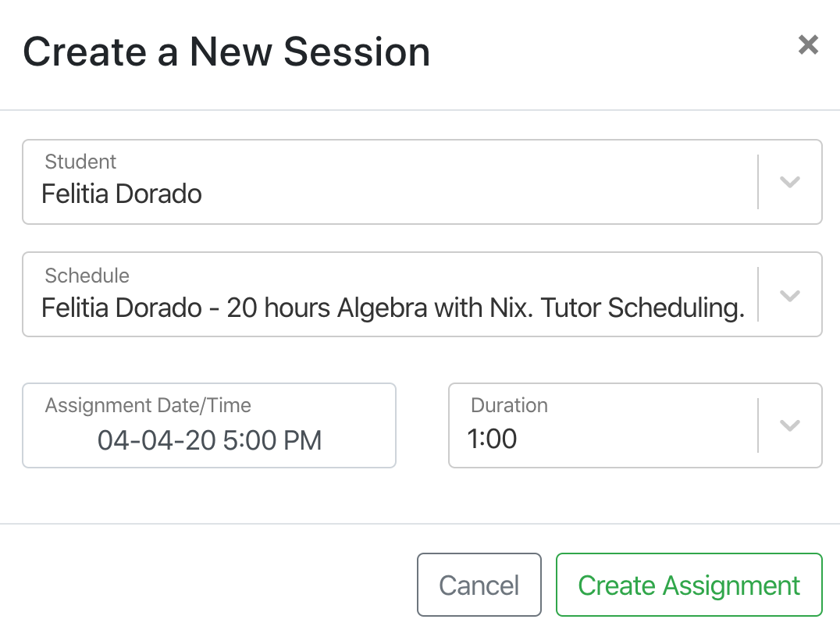Click blank header space right of the title

pos(609,52)
